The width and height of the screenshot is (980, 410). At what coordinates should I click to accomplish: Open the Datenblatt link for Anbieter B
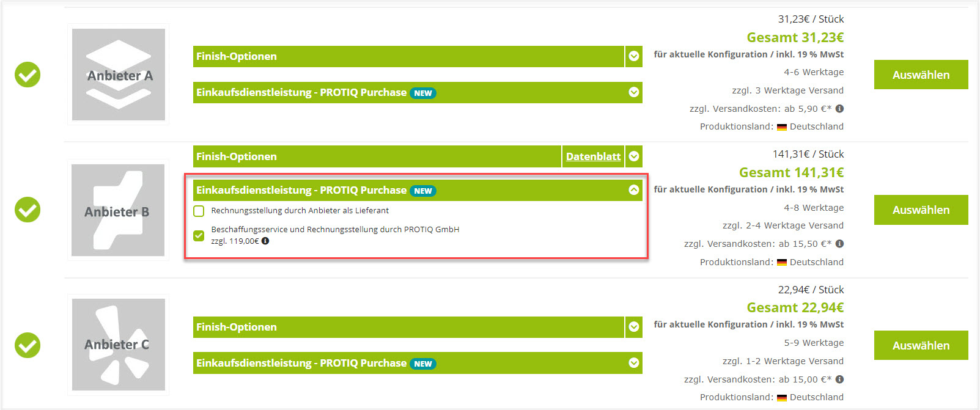coord(593,156)
